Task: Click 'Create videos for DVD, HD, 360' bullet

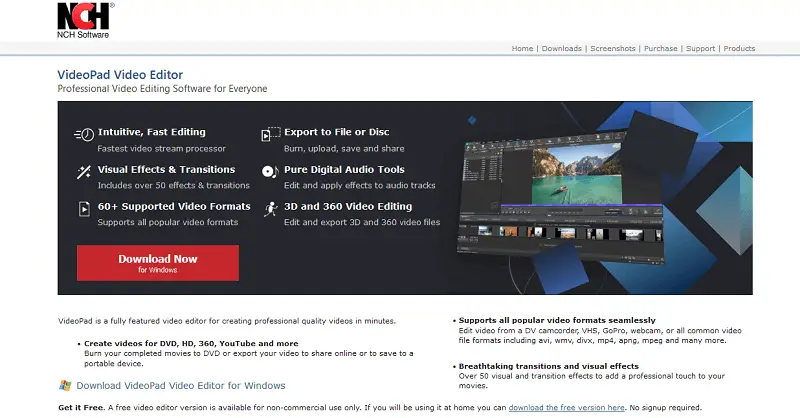Action: point(191,343)
